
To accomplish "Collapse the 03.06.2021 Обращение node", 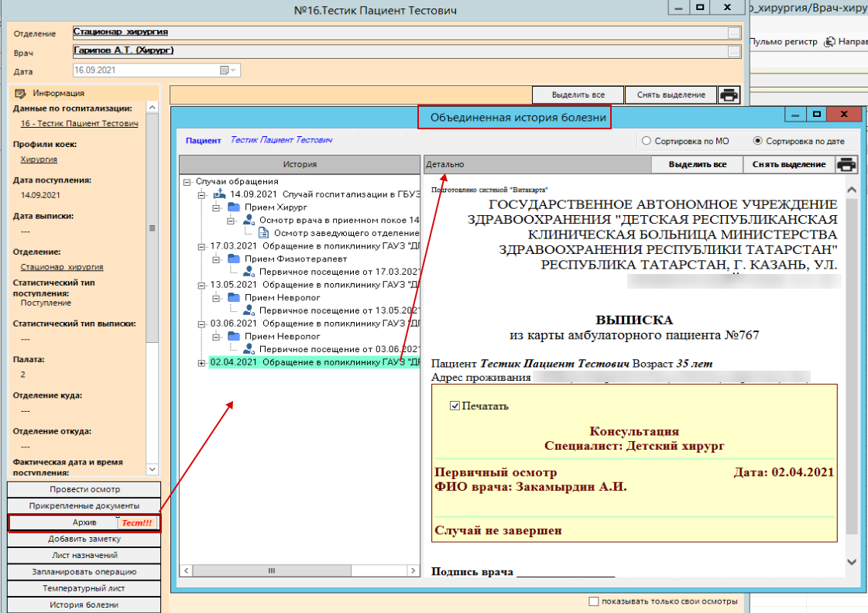I will (202, 324).
